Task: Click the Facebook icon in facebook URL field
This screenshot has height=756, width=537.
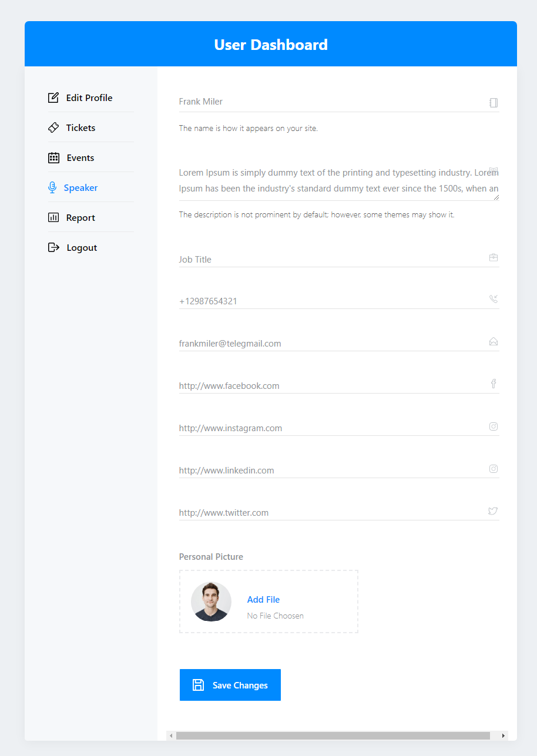Action: tap(494, 384)
